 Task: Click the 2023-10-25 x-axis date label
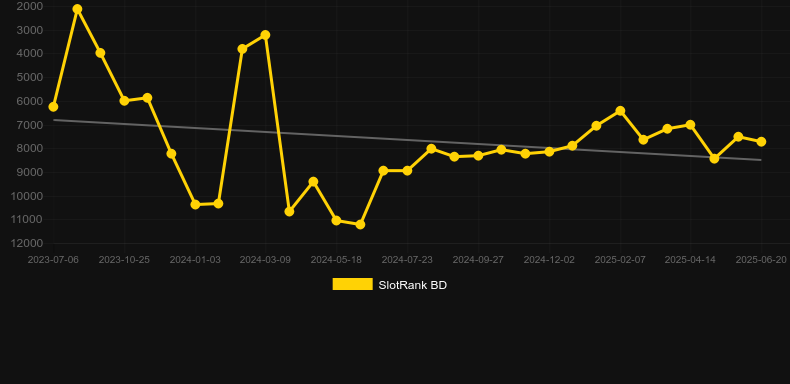coord(124,260)
